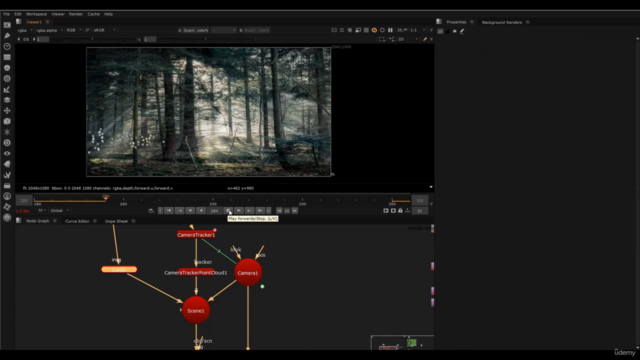Click the viewer paint pencil icon
Viewport: 640px width, 360px height.
click(x=425, y=39)
